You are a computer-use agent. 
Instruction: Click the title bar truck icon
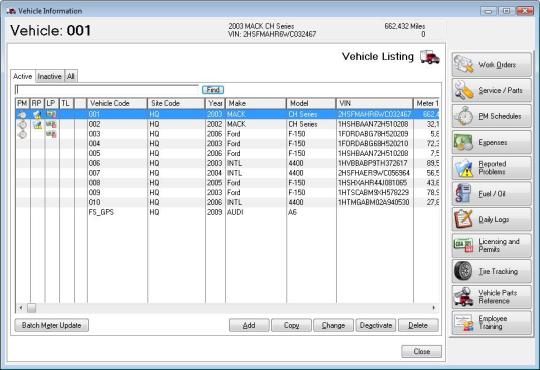pos(11,11)
